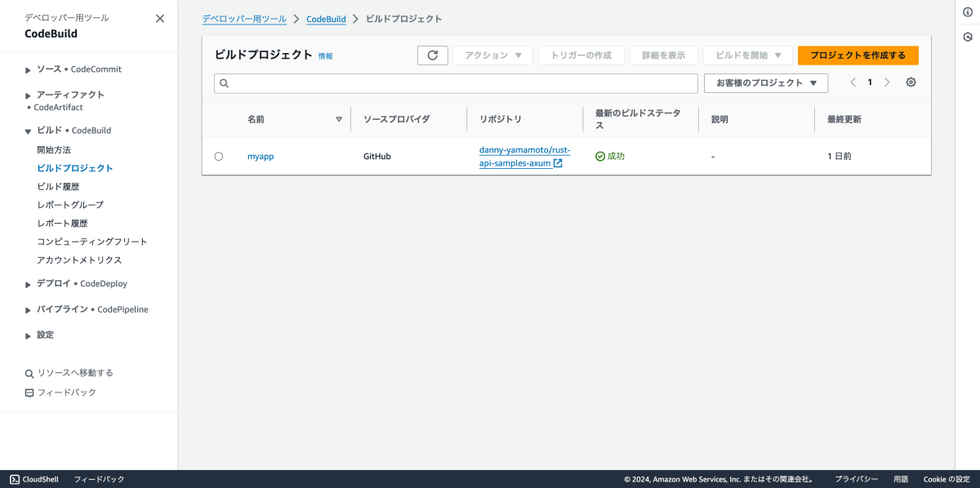Screen dimensions: 980x488
Task: Expand the デプロイ CodeDeploy section
Action: [x=29, y=284]
